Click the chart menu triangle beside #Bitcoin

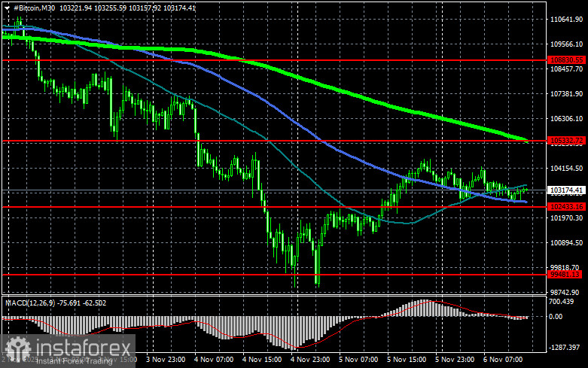coord(7,8)
